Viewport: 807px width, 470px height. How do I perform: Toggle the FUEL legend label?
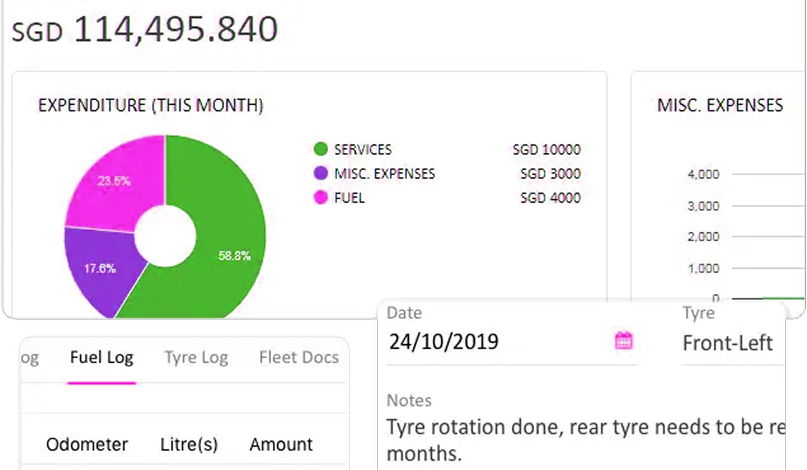(349, 198)
